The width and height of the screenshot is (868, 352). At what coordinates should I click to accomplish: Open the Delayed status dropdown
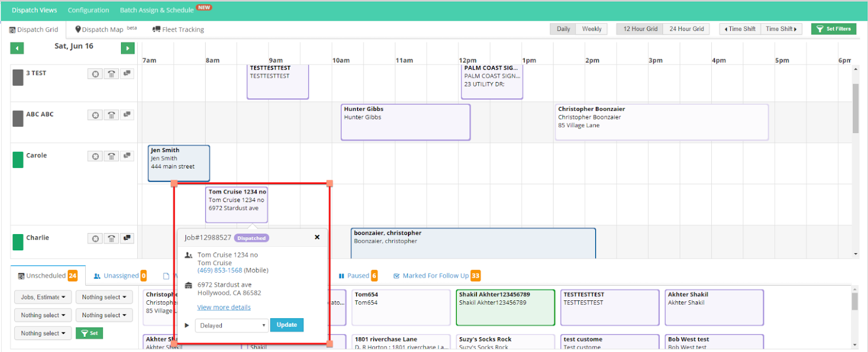(x=232, y=325)
